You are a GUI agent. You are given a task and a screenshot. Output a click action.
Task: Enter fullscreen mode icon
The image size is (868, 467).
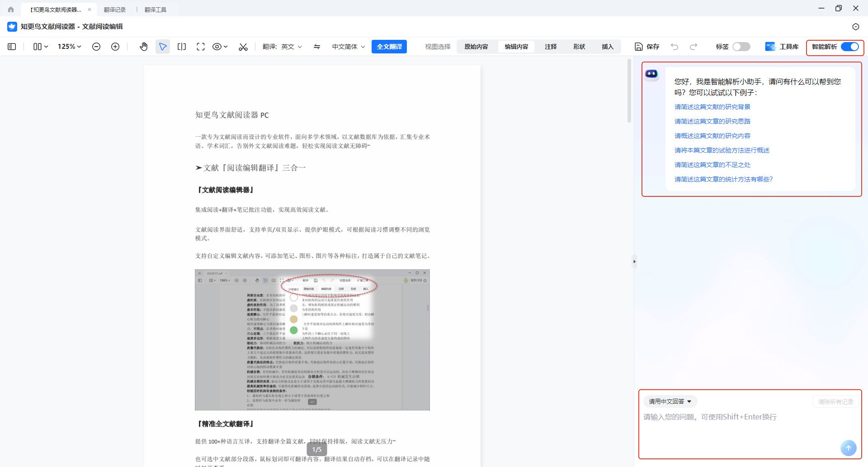(x=201, y=47)
